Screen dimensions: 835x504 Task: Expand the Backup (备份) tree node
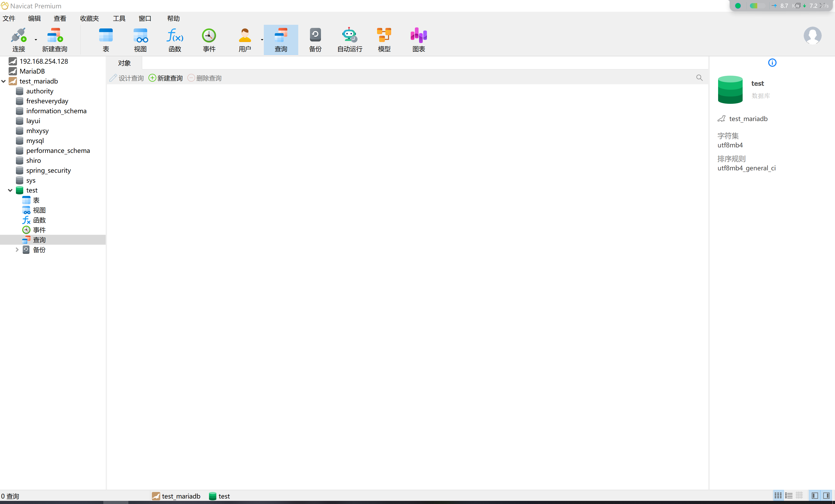coord(17,250)
